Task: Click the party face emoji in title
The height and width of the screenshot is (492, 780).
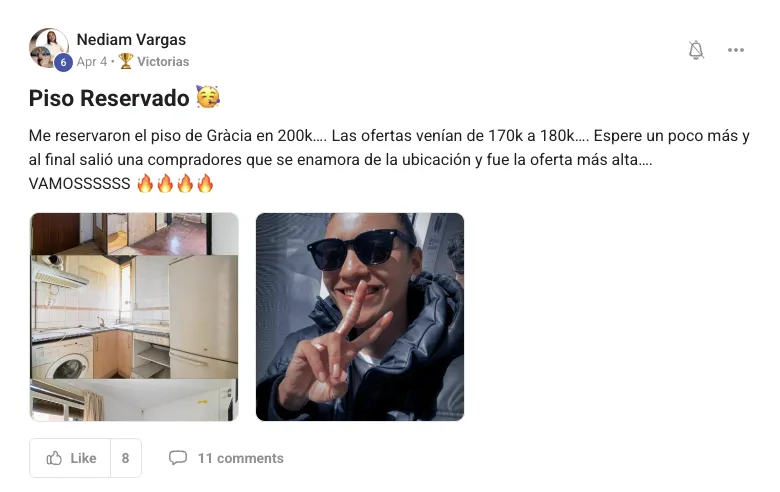Action: pyautogui.click(x=208, y=97)
